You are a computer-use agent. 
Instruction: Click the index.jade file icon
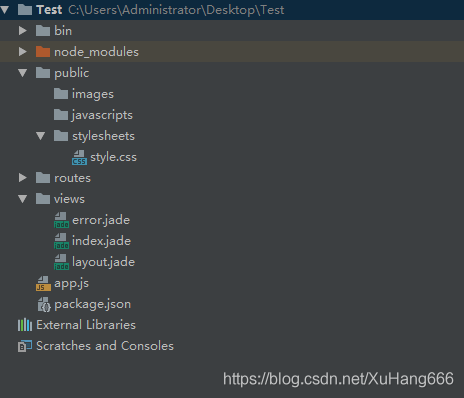coord(61,241)
